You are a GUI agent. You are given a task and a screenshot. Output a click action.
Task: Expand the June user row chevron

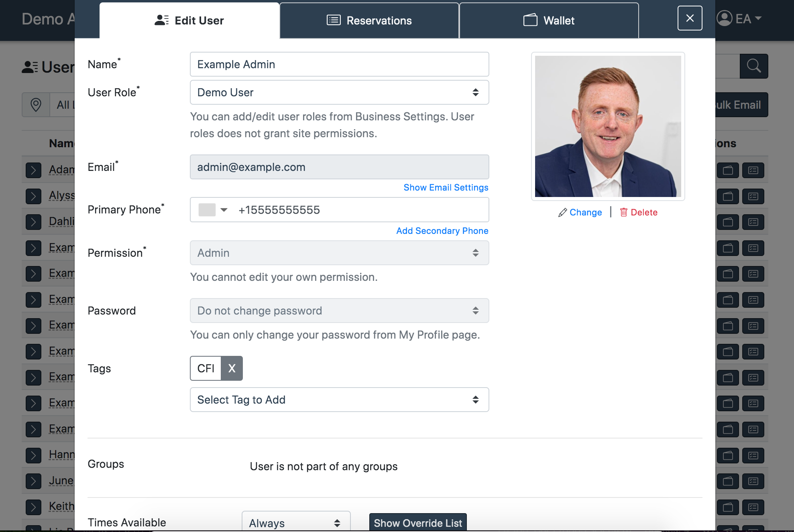tap(33, 481)
